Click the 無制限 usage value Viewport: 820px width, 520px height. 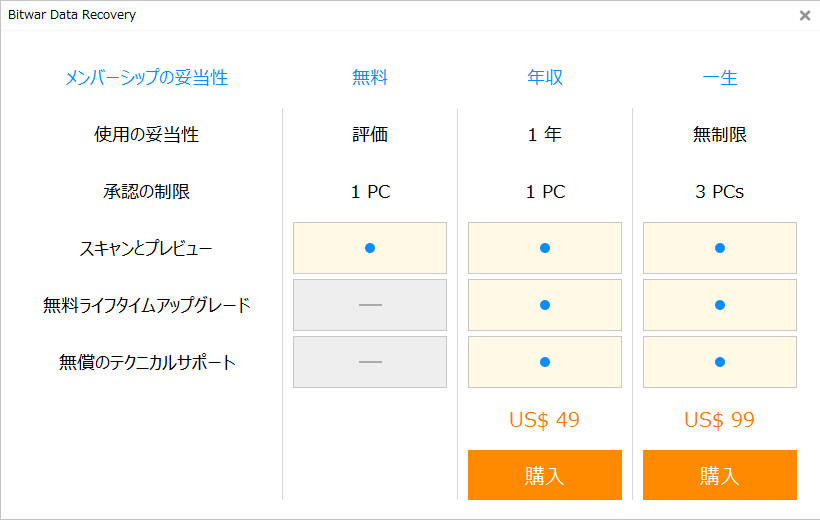[x=720, y=134]
